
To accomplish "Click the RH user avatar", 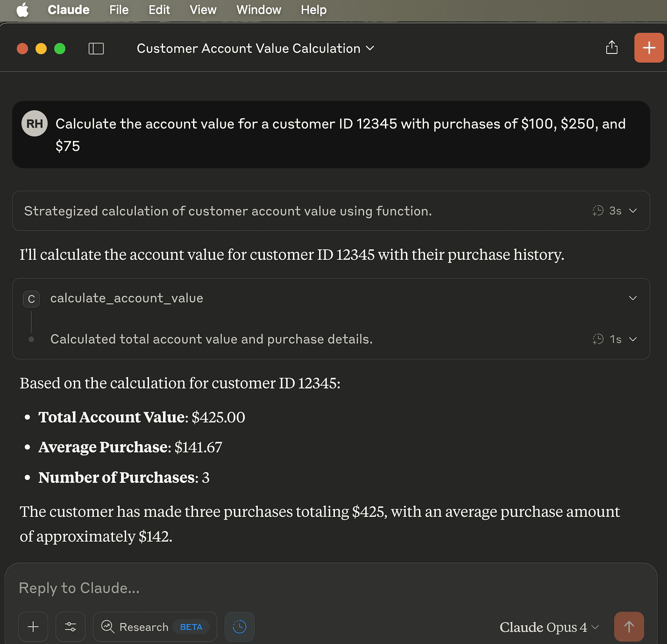I will (34, 123).
